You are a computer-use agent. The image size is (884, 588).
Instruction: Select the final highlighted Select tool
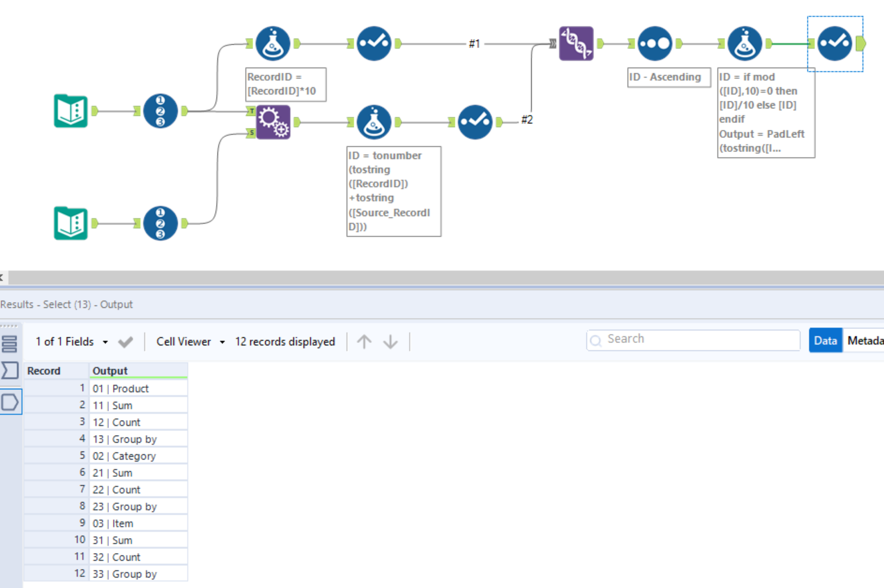coord(836,43)
